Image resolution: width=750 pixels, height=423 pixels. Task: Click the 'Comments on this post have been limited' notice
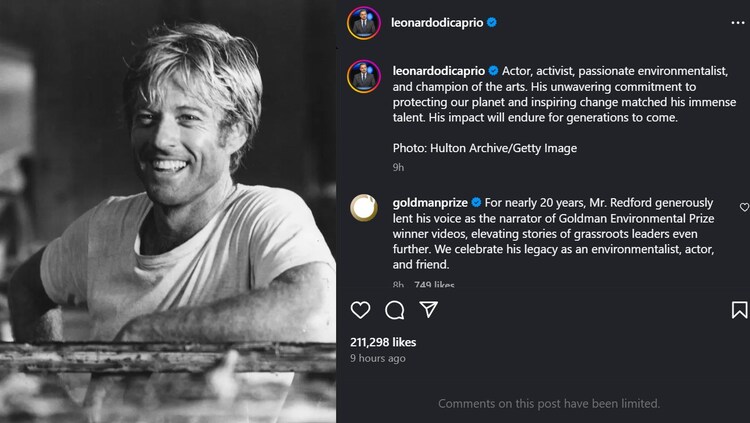(x=549, y=404)
